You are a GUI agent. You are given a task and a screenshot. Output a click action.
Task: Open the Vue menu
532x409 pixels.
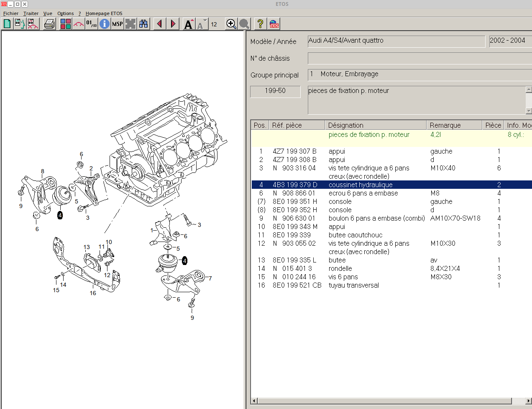pos(48,13)
